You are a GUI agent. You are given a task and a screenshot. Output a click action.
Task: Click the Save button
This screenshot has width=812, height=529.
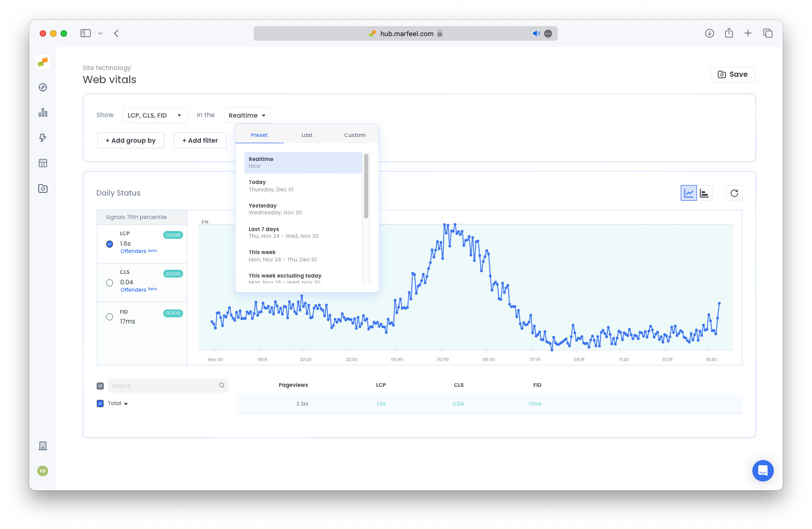[732, 74]
